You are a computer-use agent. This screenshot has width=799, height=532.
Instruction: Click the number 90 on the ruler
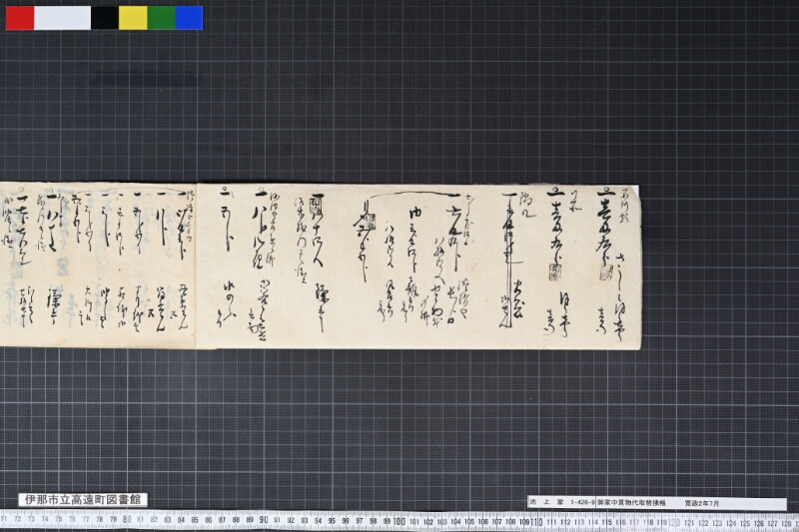pos(264,520)
